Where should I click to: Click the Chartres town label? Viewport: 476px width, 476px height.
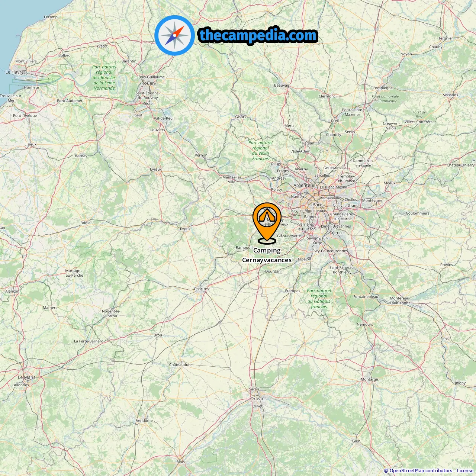click(202, 289)
